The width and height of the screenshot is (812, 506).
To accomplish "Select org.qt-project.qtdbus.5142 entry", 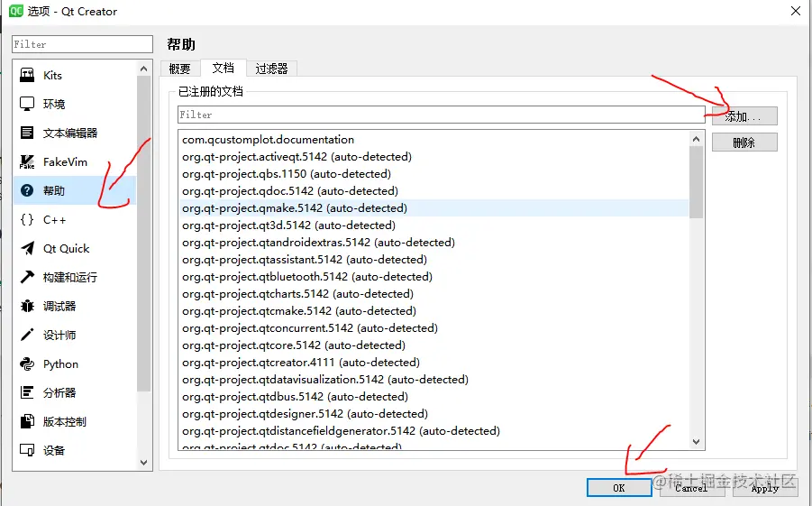I will (434, 396).
